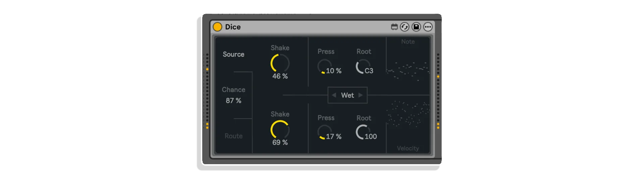Select the Source option
644x185 pixels.
[x=233, y=54]
